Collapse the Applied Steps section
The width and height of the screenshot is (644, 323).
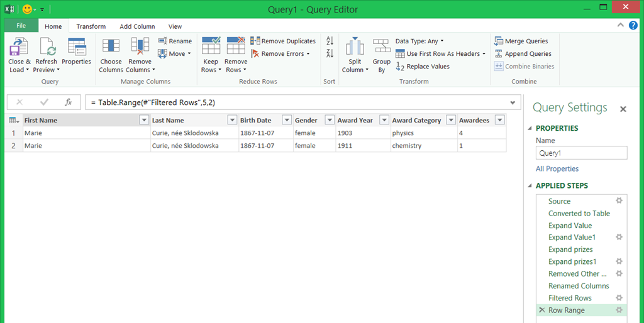click(530, 186)
